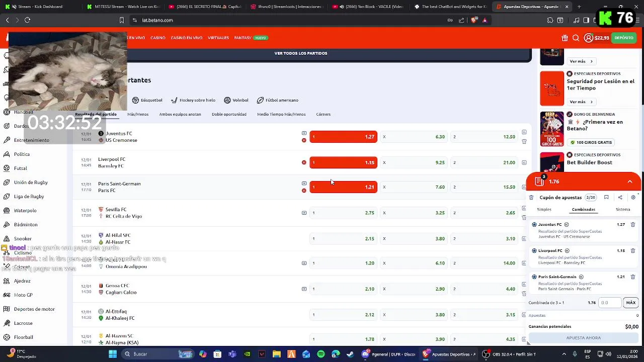Image resolution: width=644 pixels, height=362 pixels.
Task: Open the Voleibol sport filter
Action: coord(236,100)
